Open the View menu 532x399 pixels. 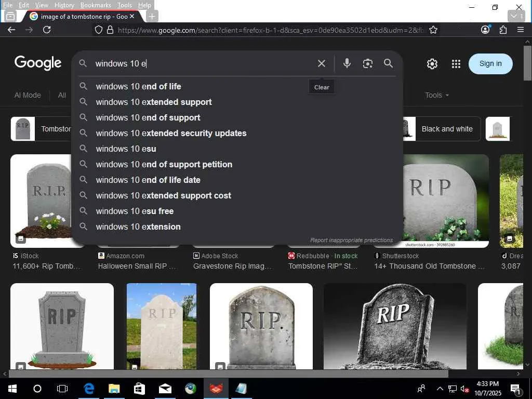(42, 5)
